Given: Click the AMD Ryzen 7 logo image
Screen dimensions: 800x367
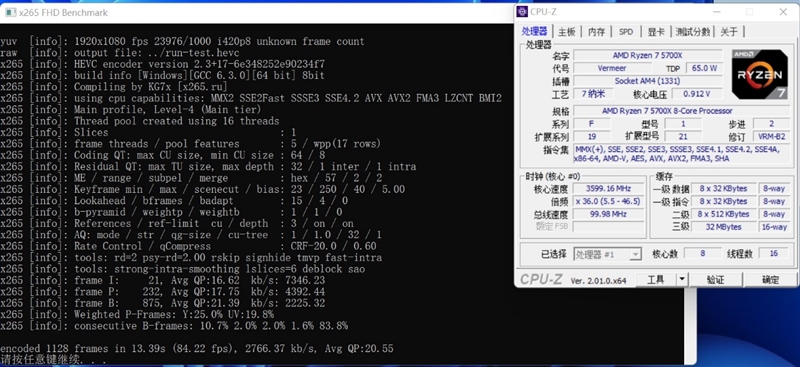Looking at the screenshot, I should [760, 75].
